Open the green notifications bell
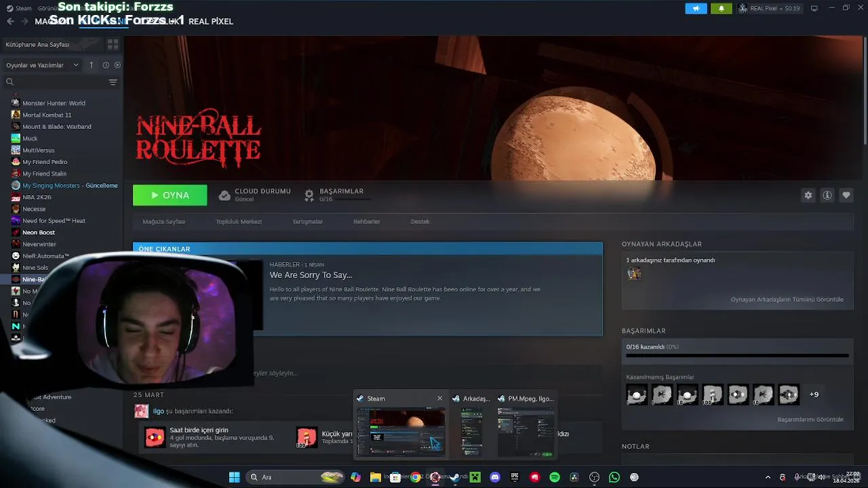This screenshot has height=488, width=868. click(721, 8)
